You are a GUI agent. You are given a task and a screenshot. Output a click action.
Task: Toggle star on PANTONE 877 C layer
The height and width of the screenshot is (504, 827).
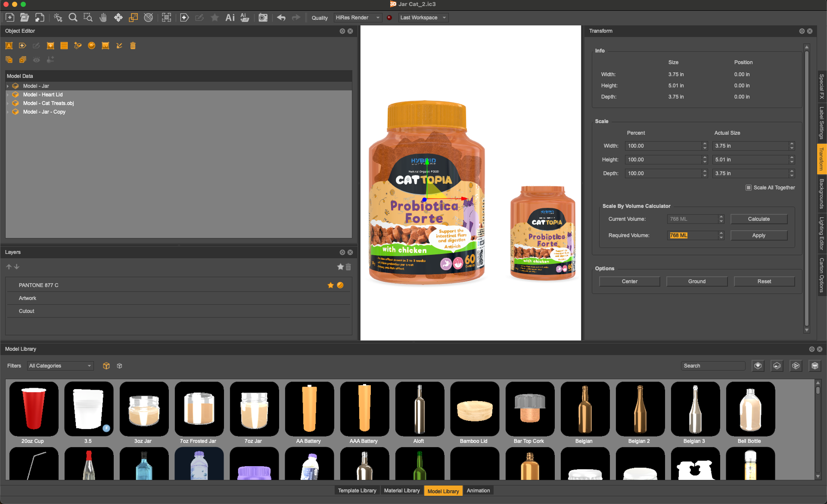point(330,285)
